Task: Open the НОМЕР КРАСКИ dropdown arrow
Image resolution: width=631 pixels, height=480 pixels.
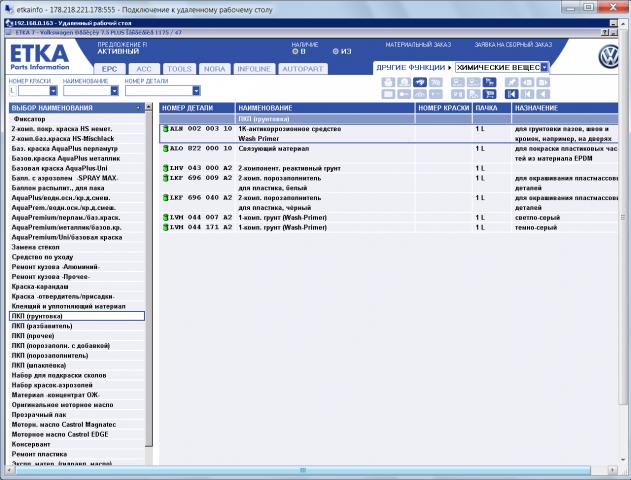Action: tap(53, 91)
